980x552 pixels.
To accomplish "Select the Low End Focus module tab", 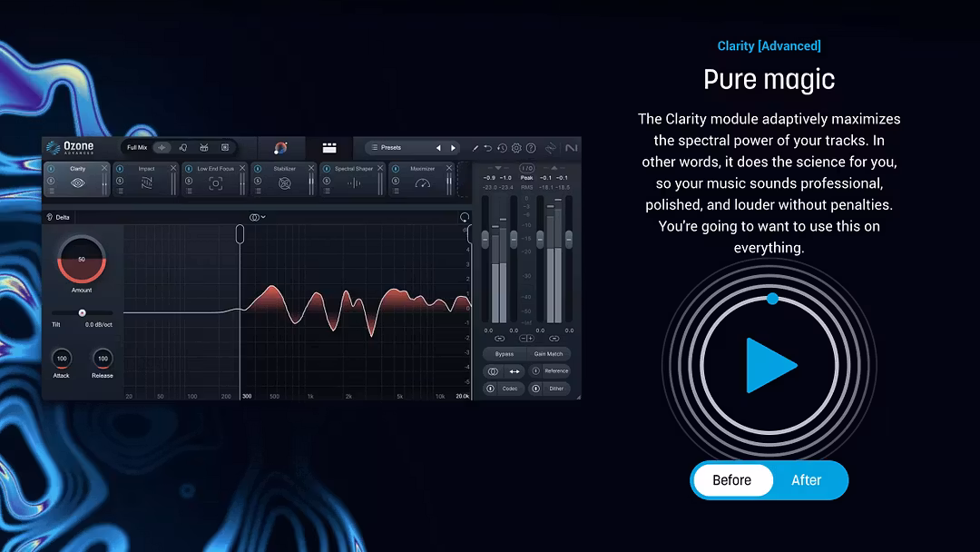I will [215, 180].
